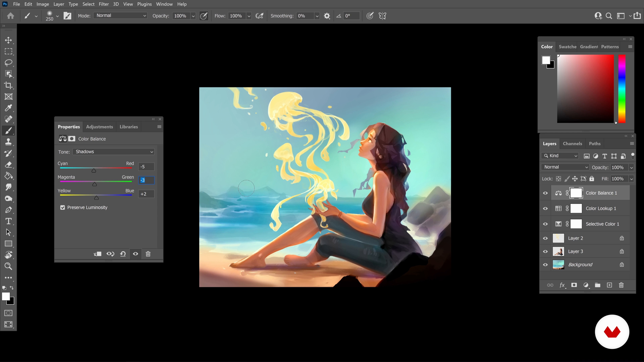
Task: Select the Eraser tool
Action: pos(9,165)
